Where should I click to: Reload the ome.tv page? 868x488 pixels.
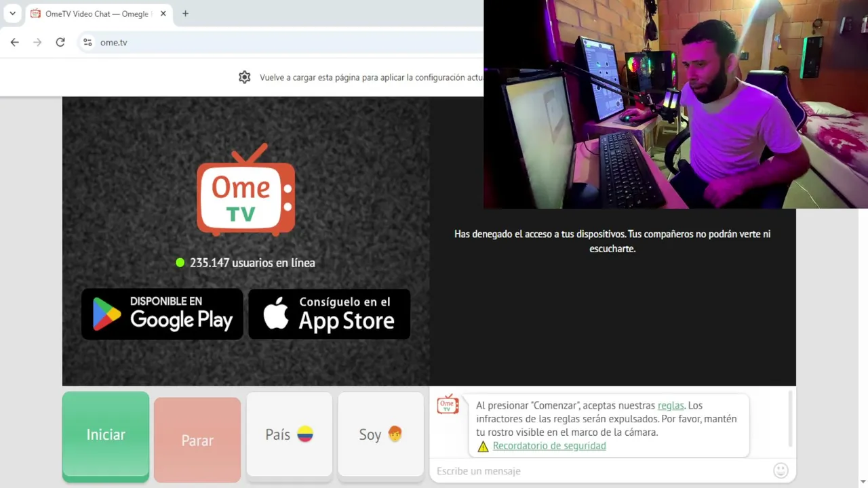[60, 42]
